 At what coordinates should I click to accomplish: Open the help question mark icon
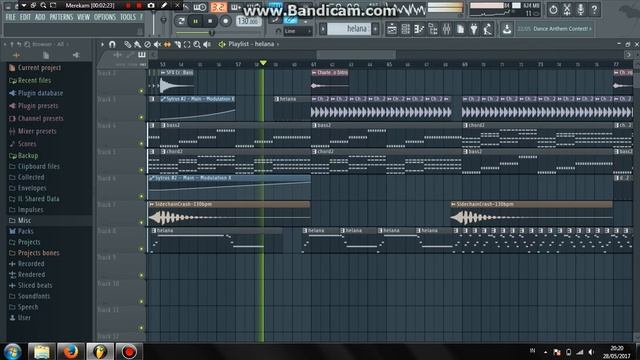[x=594, y=9]
